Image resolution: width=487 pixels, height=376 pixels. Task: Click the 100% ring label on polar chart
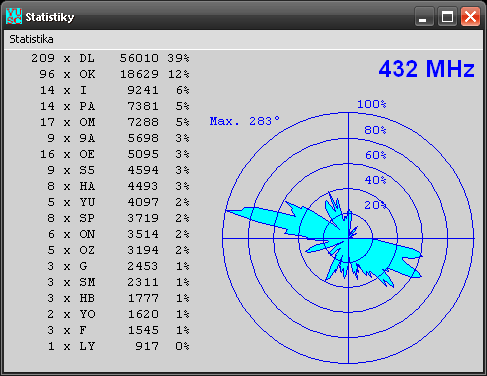coord(372,104)
